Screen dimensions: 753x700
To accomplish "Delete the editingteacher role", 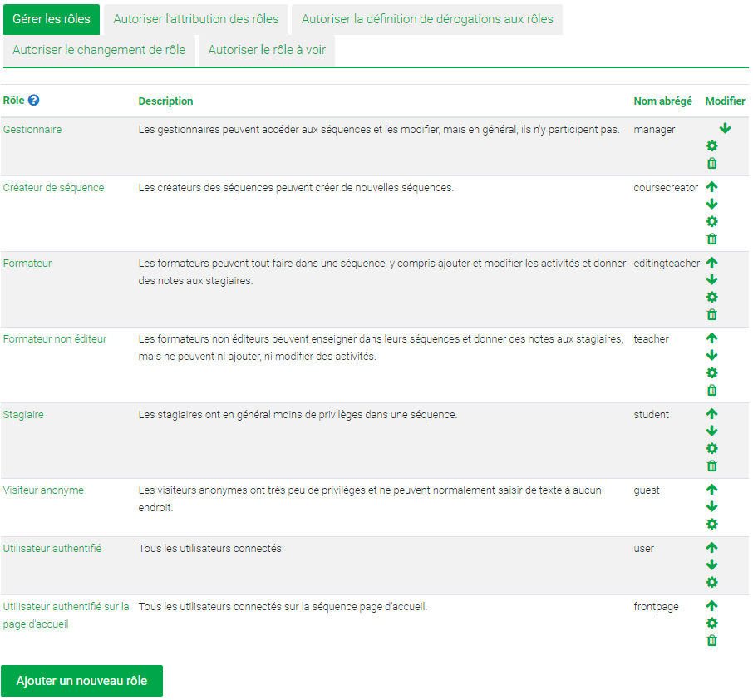I will [x=711, y=315].
